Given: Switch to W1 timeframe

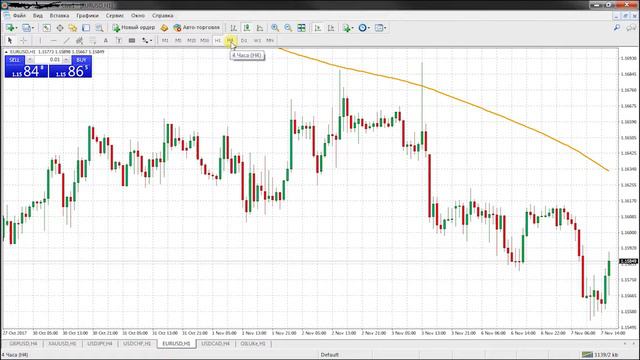Looking at the screenshot, I should pyautogui.click(x=257, y=40).
